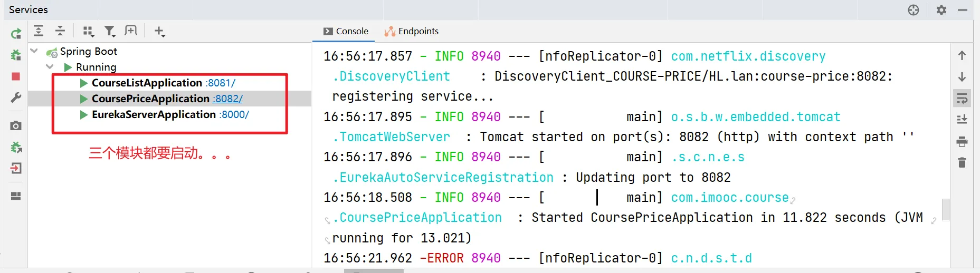Click the Up arrow in console gutter
Image resolution: width=980 pixels, height=273 pixels.
[x=962, y=55]
